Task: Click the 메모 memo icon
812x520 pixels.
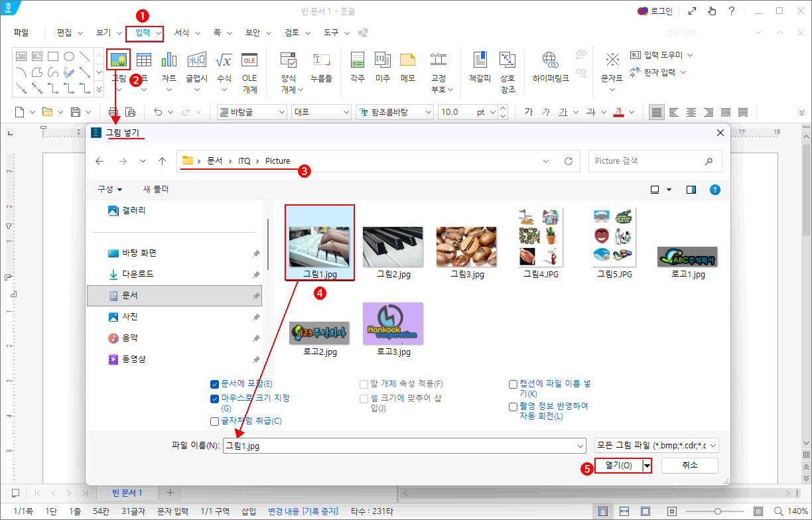Action: (407, 60)
